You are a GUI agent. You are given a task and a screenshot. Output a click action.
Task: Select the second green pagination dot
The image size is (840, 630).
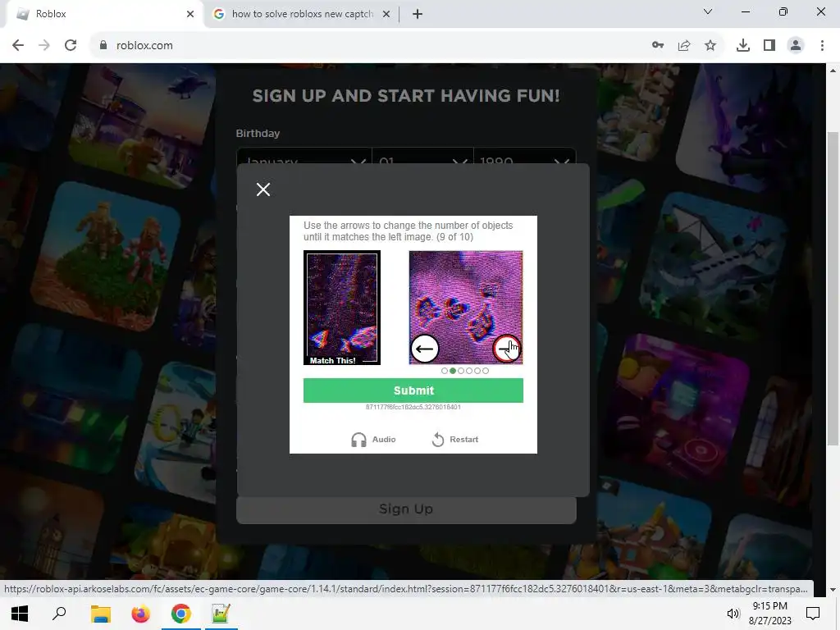pyautogui.click(x=453, y=371)
